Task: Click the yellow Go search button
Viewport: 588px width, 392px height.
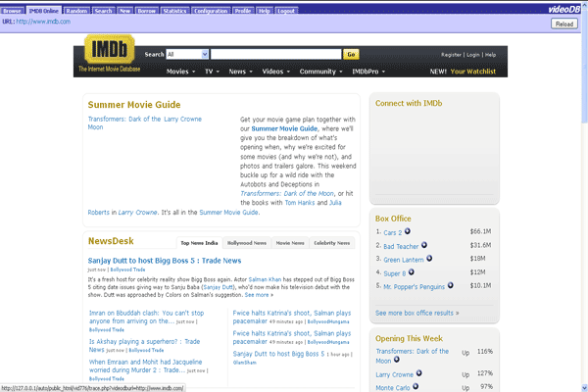Action: click(352, 55)
